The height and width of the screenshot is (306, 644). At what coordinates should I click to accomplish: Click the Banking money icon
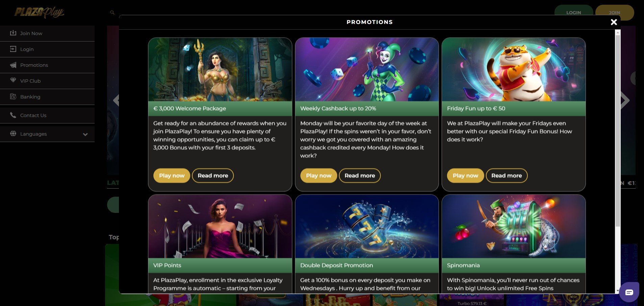click(x=13, y=96)
